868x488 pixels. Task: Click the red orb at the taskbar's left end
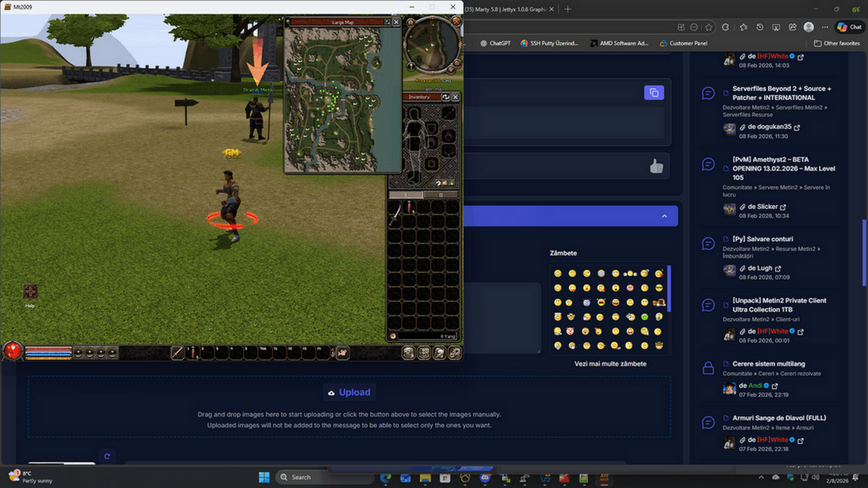pyautogui.click(x=12, y=351)
